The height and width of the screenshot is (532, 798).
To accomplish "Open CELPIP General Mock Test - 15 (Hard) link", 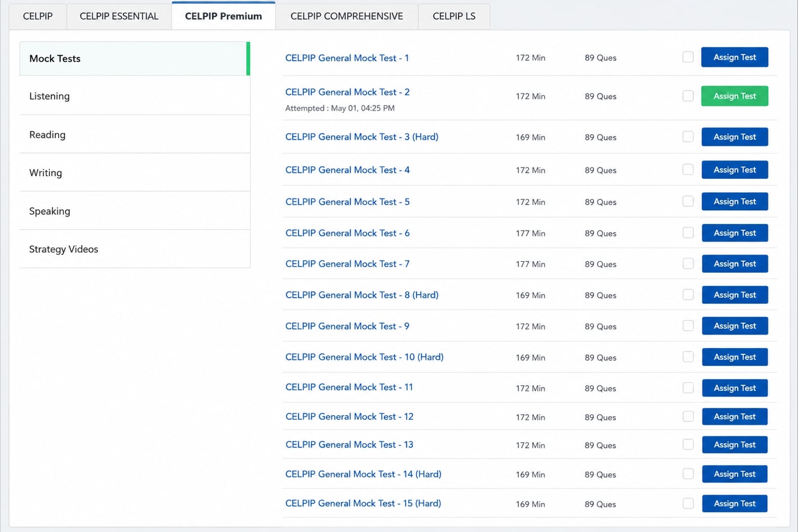I will tap(363, 503).
